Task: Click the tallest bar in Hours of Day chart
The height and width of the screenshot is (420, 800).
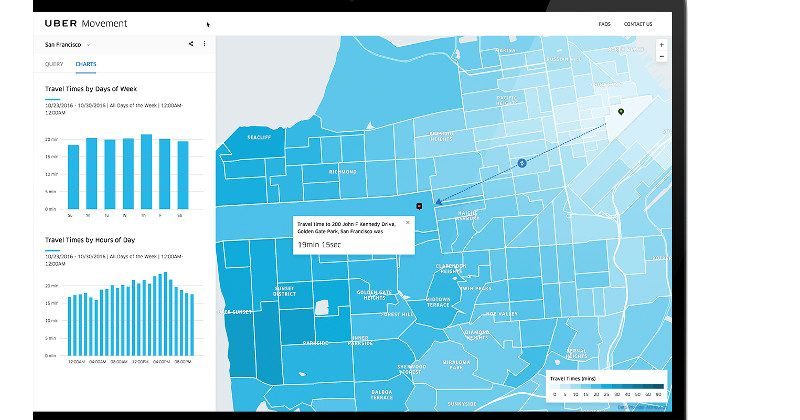Action: coord(165,314)
